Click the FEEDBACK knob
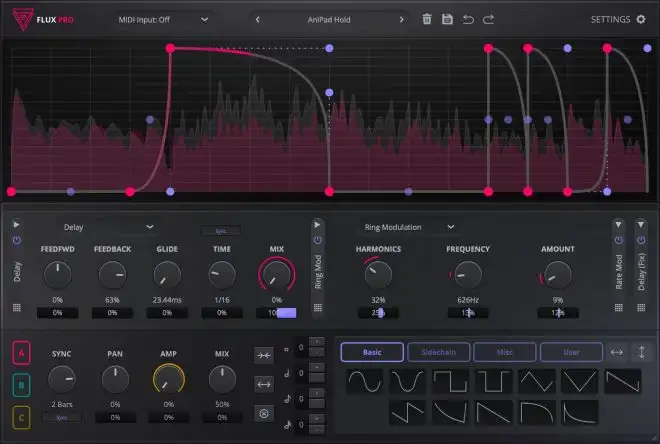The width and height of the screenshot is (660, 444). 112,275
